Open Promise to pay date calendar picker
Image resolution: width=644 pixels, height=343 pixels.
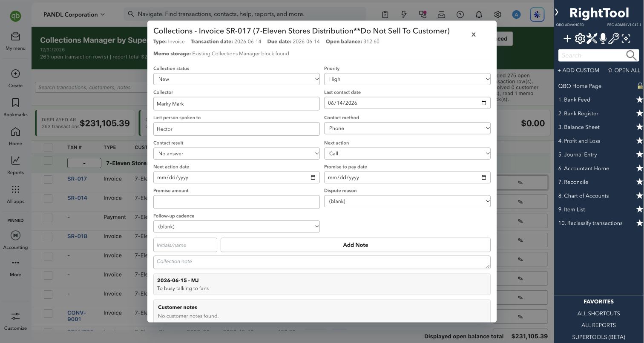483,177
